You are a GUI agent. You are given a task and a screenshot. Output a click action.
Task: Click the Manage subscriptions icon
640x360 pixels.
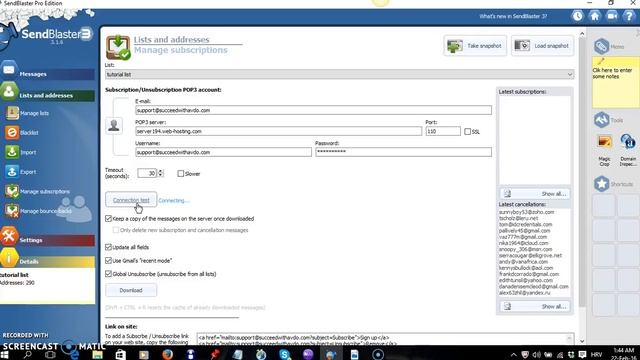tap(12, 191)
